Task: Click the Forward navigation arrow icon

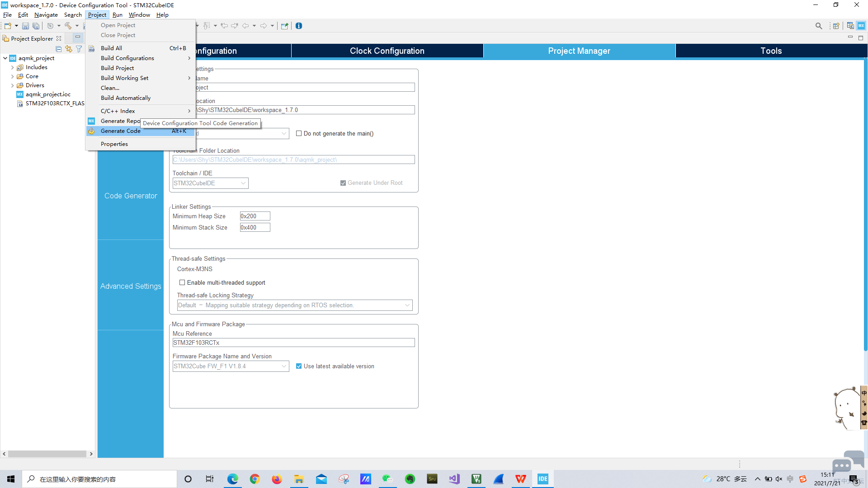Action: 264,26
